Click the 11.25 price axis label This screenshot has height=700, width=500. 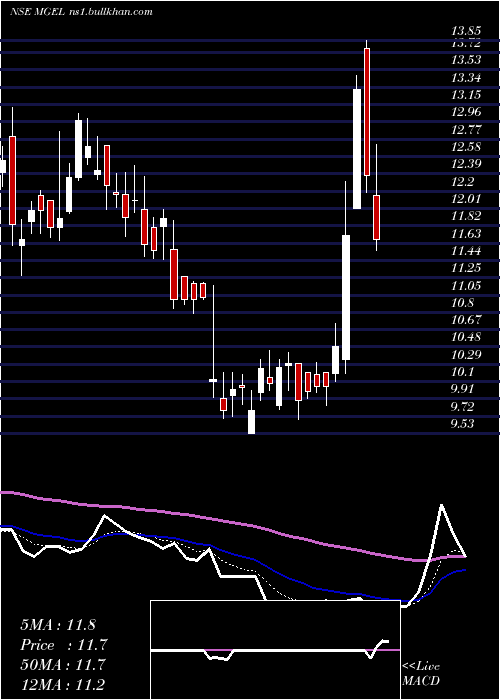tap(466, 268)
